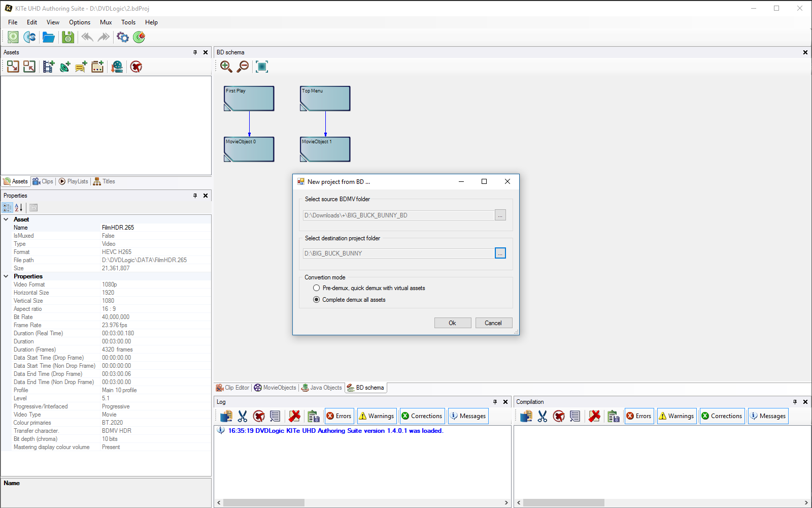The width and height of the screenshot is (812, 508).
Task: Switch to the MovieObjects tab
Action: [275, 388]
